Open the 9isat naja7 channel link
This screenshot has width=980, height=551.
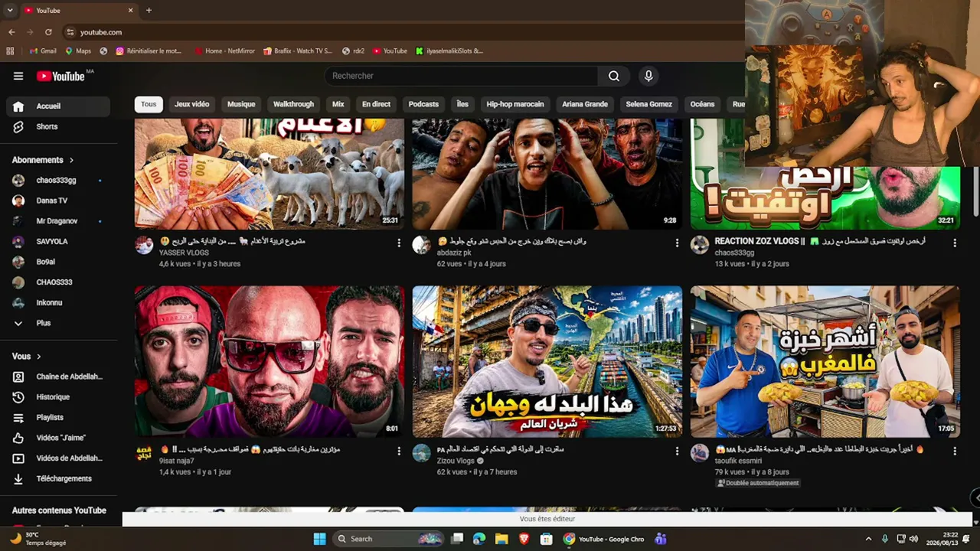coord(177,461)
